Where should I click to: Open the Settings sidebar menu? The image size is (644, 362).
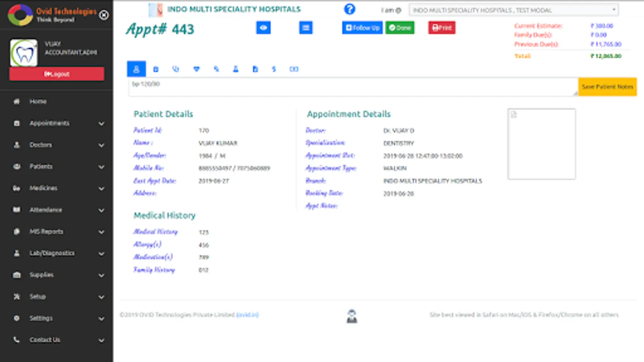[41, 319]
